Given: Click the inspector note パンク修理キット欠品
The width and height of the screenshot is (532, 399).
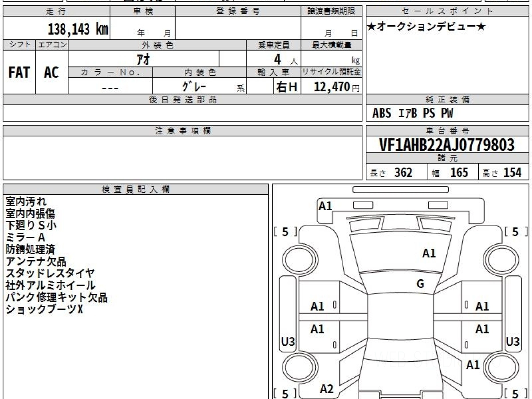Looking at the screenshot, I should [x=56, y=297].
